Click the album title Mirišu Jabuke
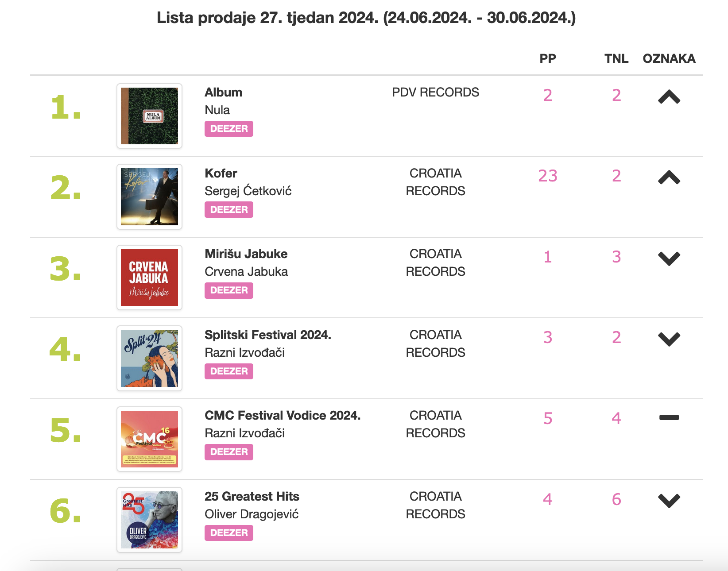 (x=246, y=254)
